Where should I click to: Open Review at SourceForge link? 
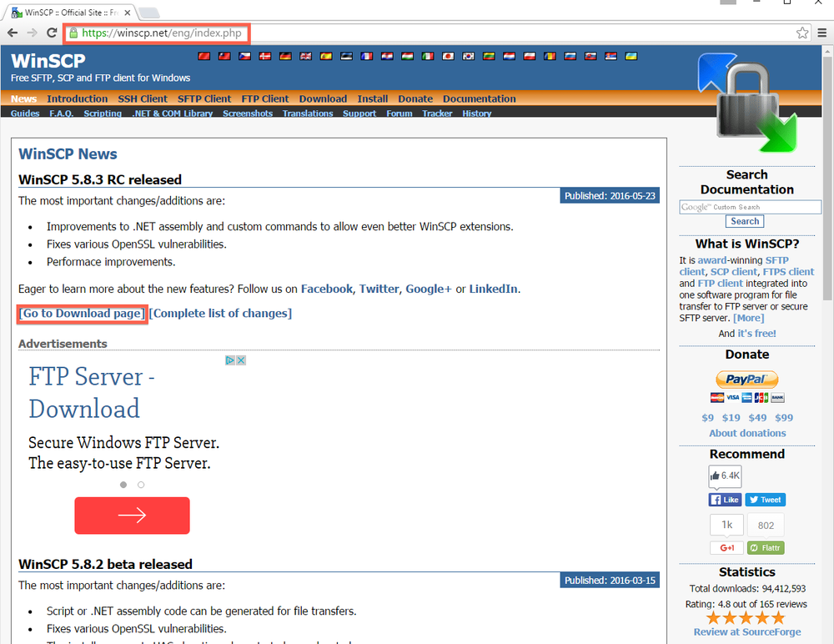point(747,631)
